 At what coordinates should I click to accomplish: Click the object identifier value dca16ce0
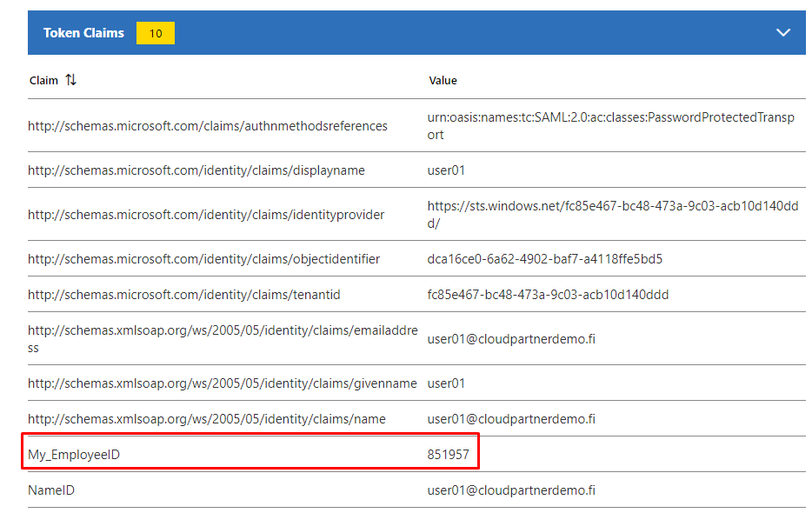tap(545, 259)
